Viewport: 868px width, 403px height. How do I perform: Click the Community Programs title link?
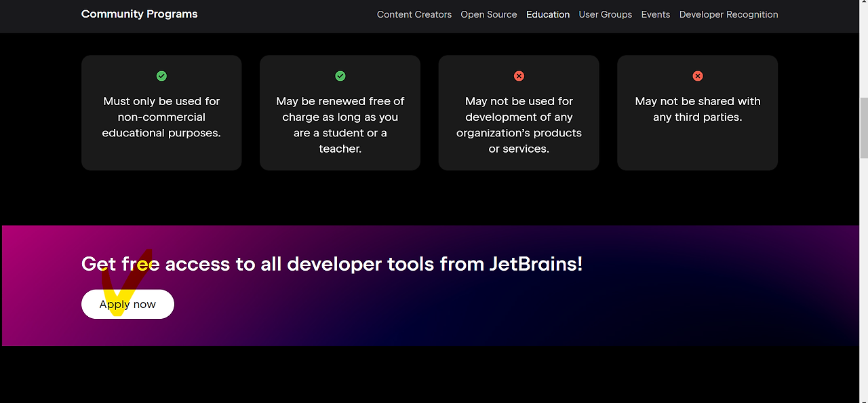140,14
